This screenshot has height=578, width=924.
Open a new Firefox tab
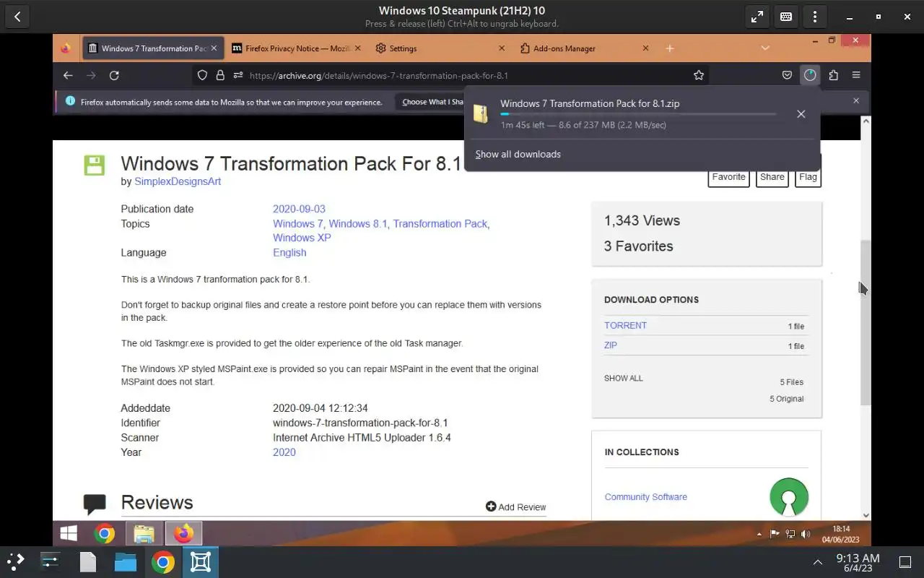point(670,48)
